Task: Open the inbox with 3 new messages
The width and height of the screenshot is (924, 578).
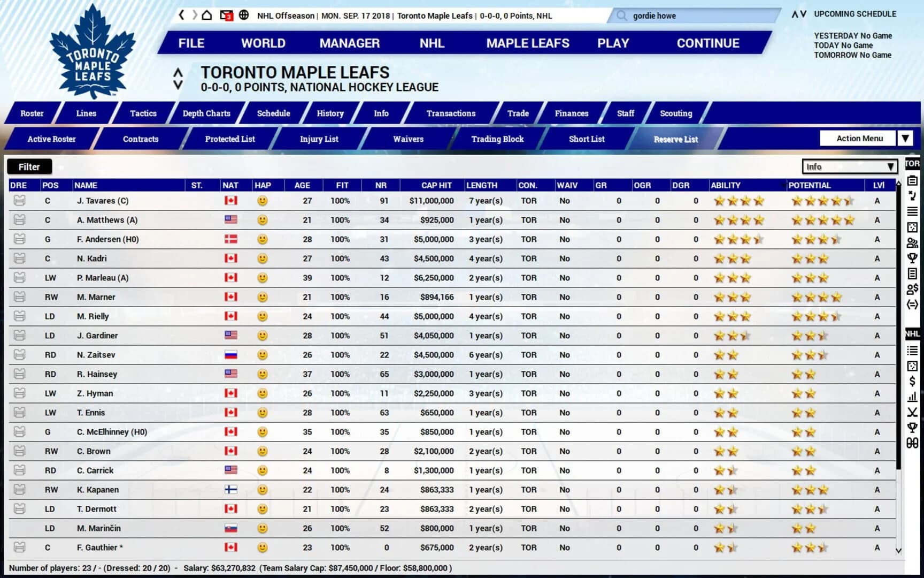Action: [227, 16]
